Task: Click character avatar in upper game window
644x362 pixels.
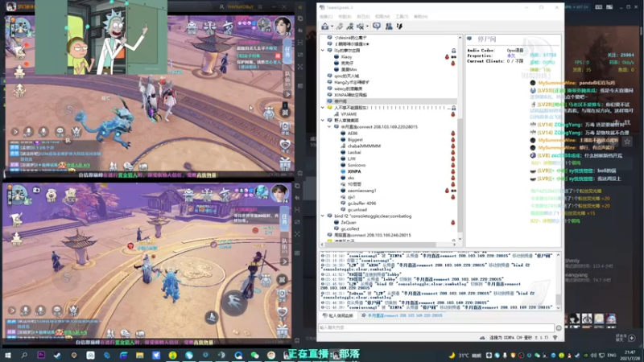Action: click(x=283, y=25)
